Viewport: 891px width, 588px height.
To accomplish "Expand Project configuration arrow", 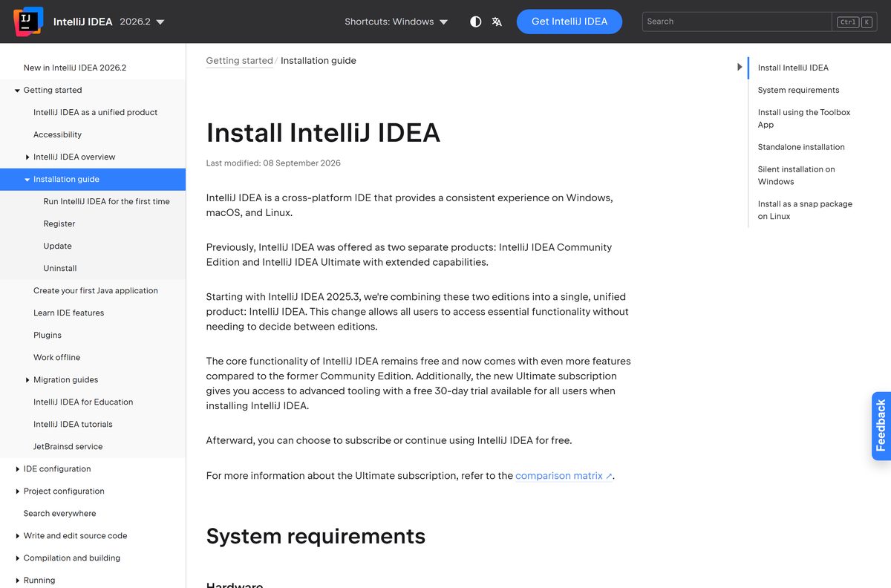I will pos(17,491).
